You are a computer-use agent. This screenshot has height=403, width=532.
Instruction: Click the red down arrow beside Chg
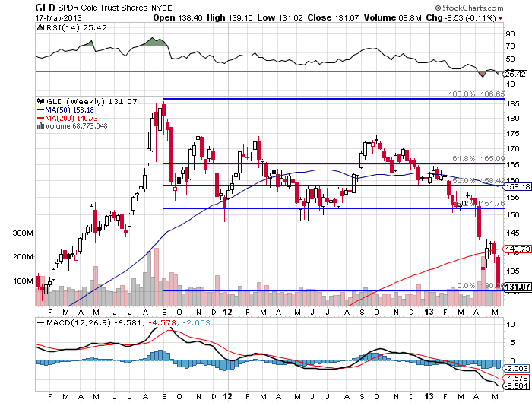coord(500,18)
